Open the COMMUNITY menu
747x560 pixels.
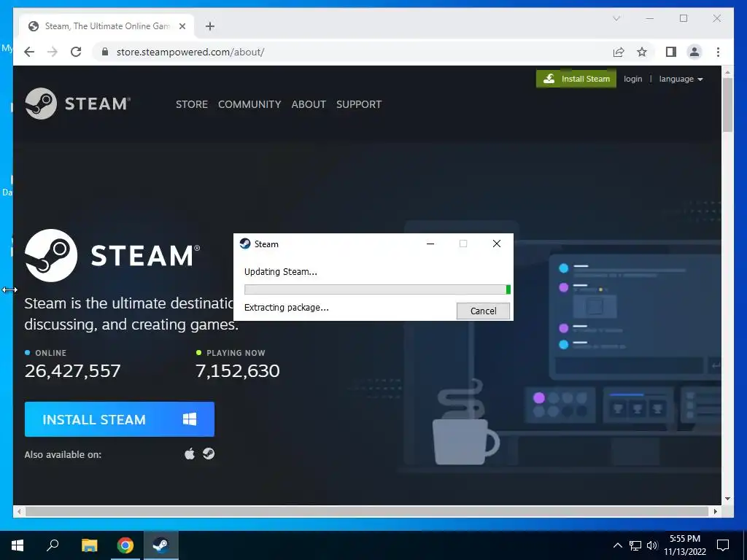pos(249,104)
